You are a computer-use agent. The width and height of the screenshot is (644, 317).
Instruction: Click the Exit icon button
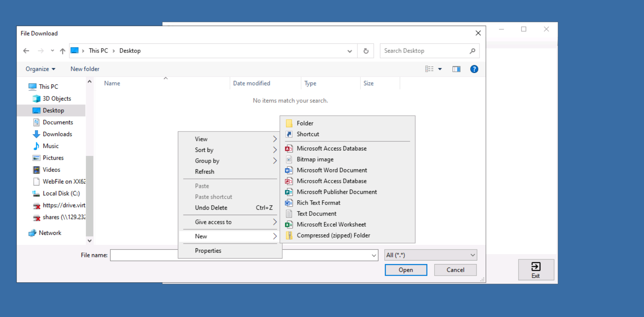tap(536, 270)
